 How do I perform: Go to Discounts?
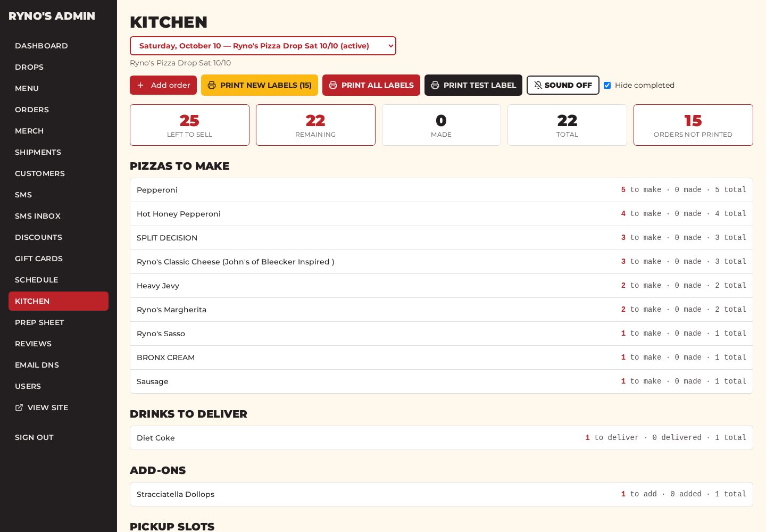tap(59, 237)
